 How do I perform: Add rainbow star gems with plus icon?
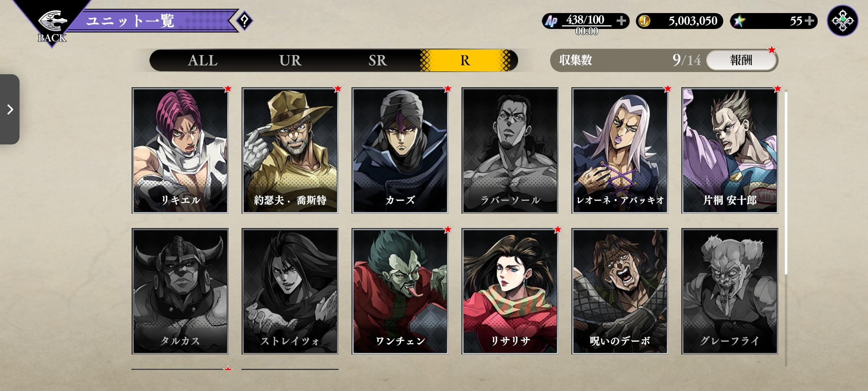pyautogui.click(x=810, y=21)
